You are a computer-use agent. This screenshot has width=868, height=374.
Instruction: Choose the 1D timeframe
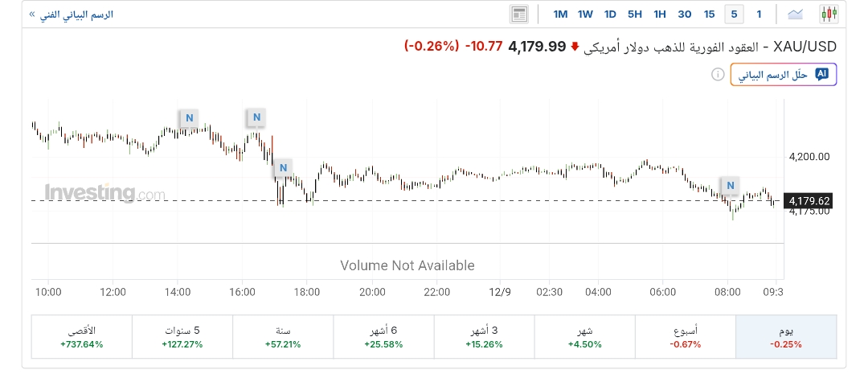tap(610, 14)
